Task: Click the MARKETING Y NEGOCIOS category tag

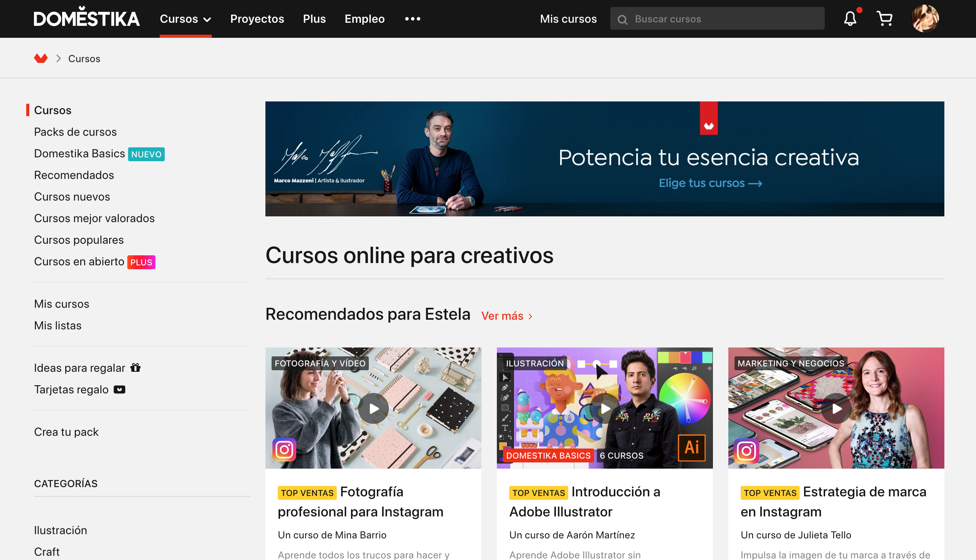Action: pos(791,363)
